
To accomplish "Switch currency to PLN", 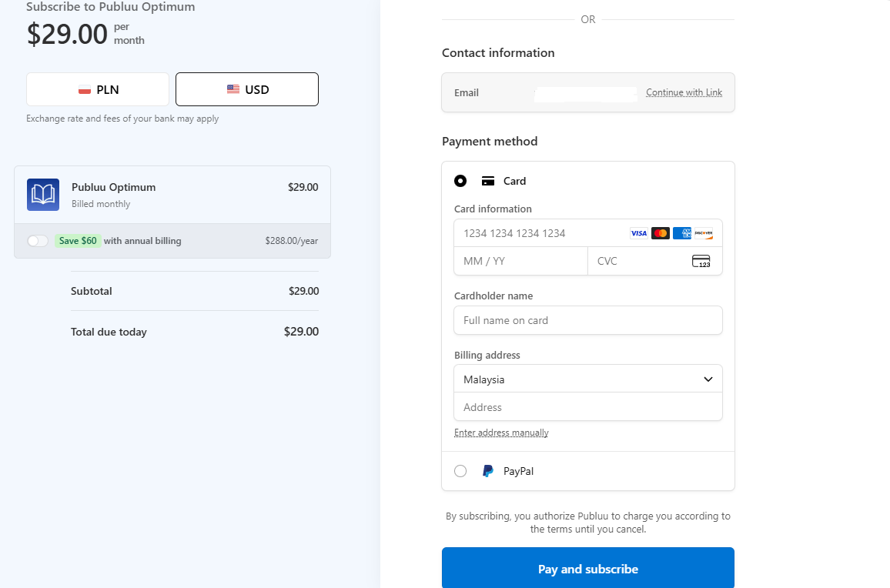I will (98, 89).
